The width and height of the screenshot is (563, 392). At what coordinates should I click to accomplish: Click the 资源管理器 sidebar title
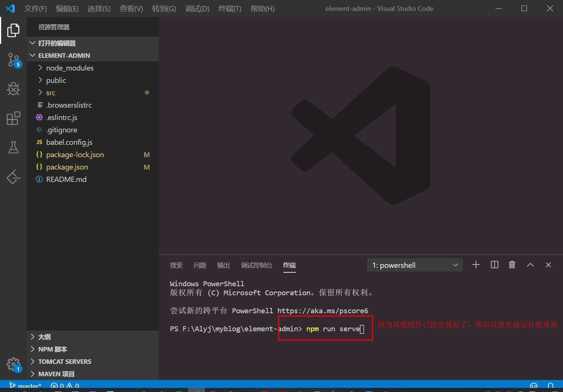54,27
